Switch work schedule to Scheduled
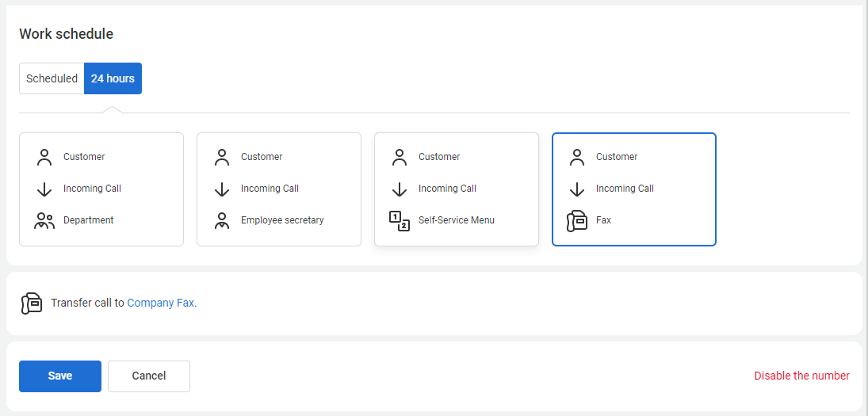868x416 pixels. coord(52,78)
